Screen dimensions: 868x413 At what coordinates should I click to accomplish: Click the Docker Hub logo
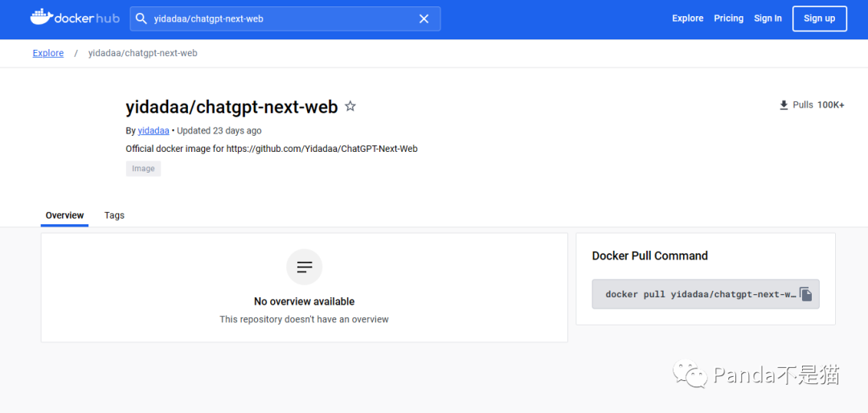[x=75, y=18]
